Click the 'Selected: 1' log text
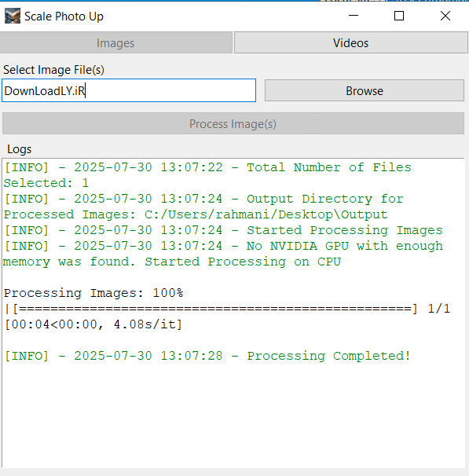 (46, 183)
